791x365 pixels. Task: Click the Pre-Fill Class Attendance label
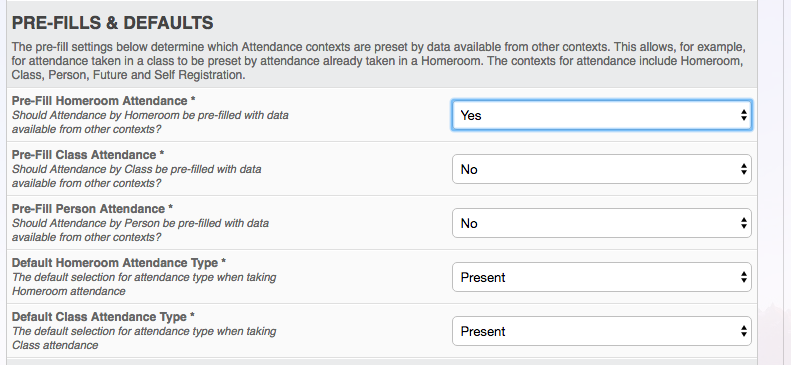coord(84,155)
